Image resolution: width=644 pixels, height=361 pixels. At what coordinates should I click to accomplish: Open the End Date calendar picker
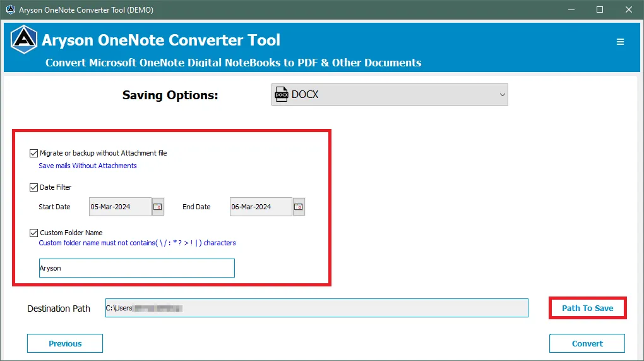[x=299, y=207]
